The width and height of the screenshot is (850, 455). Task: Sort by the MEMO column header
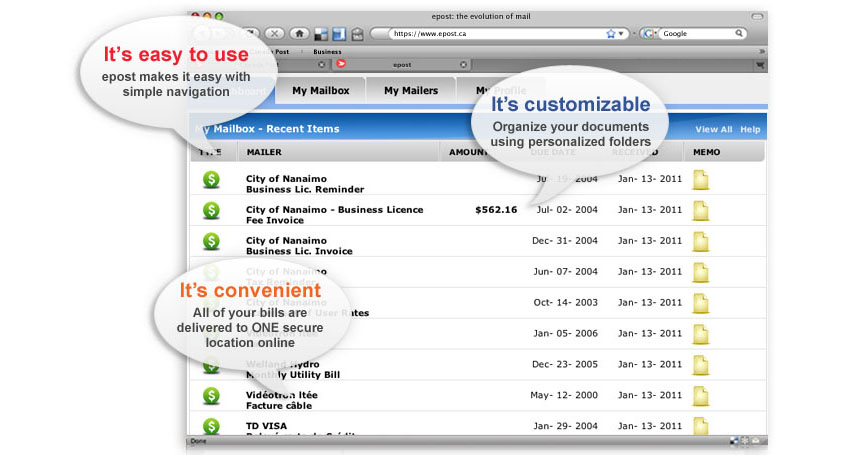tap(706, 152)
